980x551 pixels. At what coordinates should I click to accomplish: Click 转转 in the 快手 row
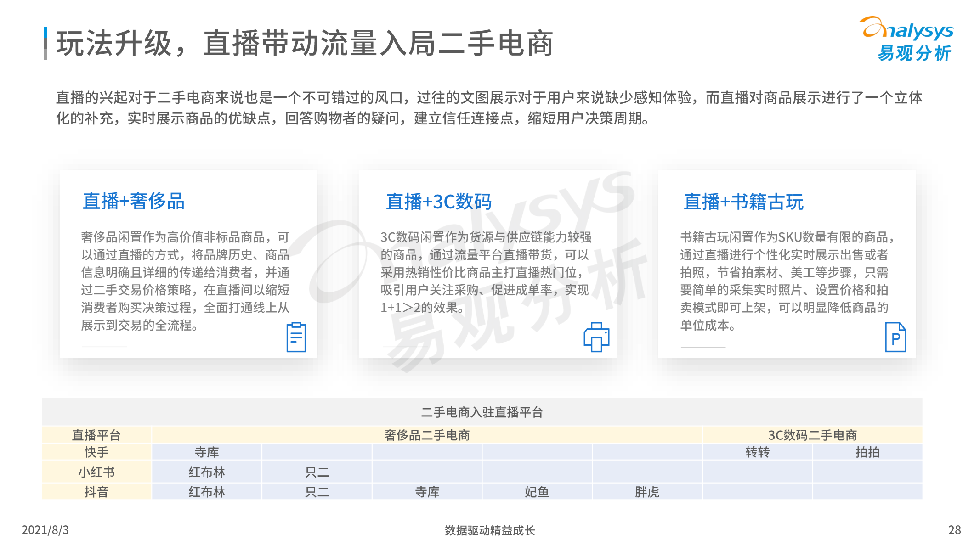tap(757, 452)
